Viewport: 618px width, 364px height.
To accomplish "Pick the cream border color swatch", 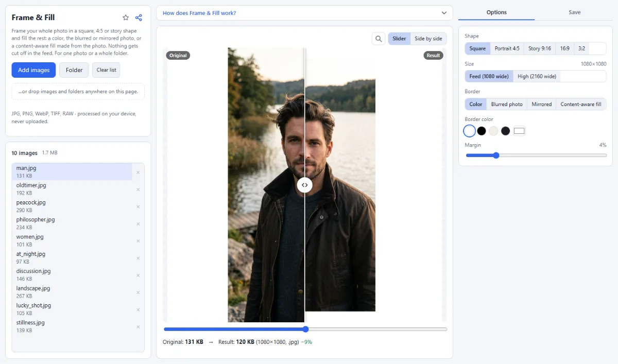I will tap(493, 131).
